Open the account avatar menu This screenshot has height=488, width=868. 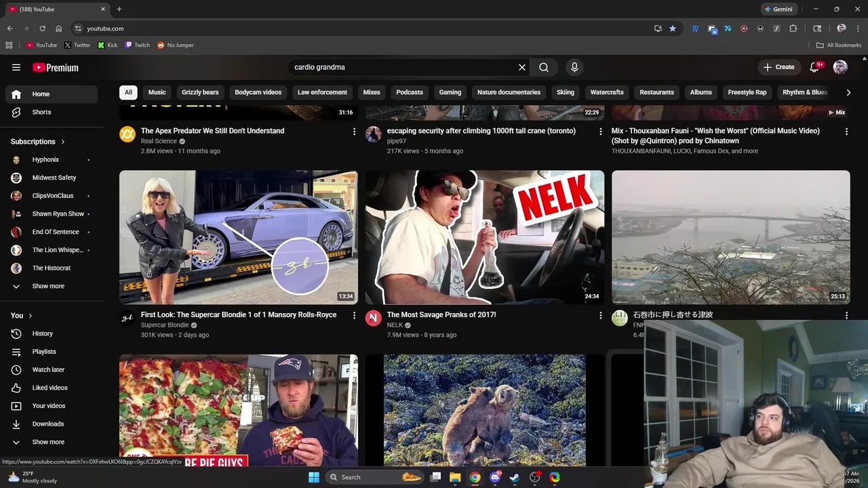[840, 67]
